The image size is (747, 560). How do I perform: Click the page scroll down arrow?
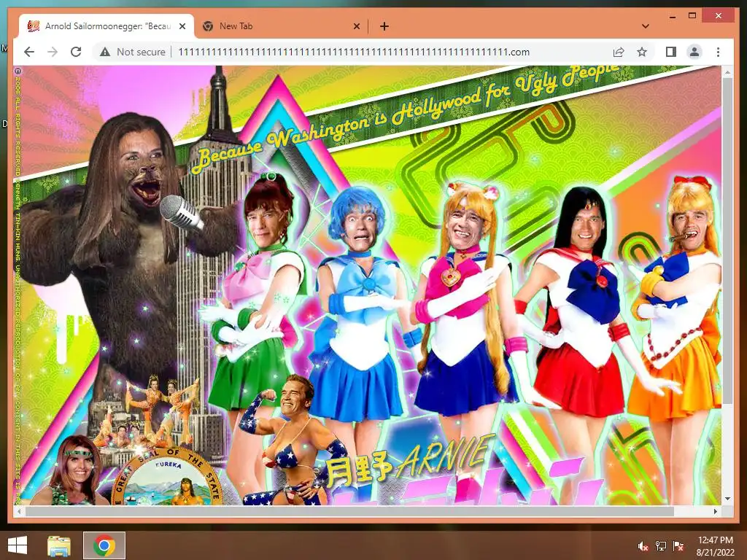[727, 499]
